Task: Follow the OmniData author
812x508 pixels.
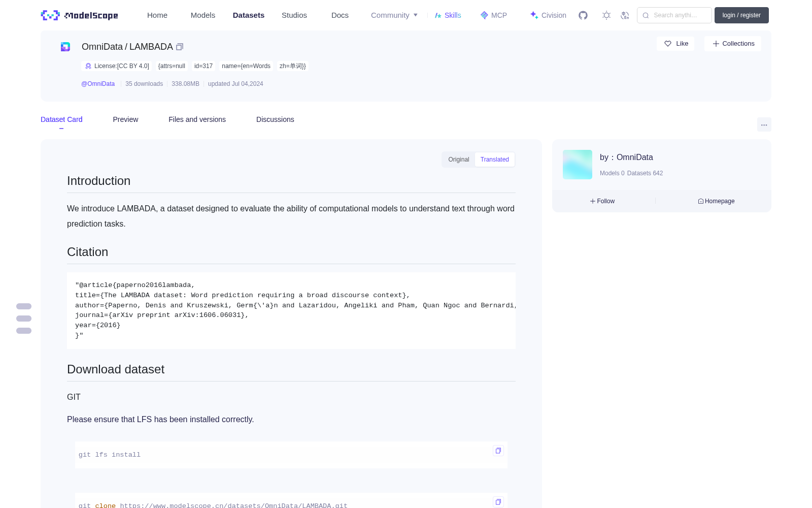Action: pyautogui.click(x=602, y=201)
